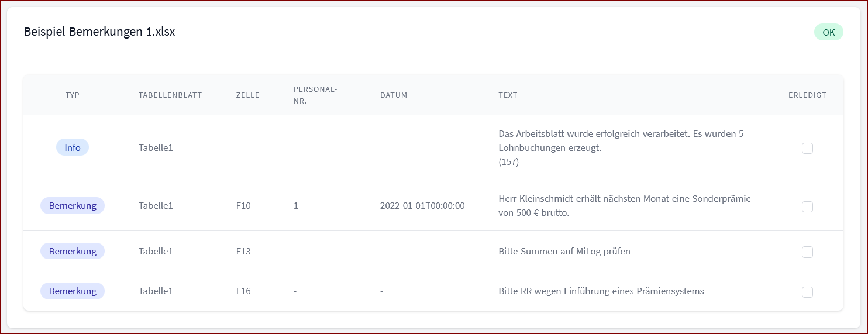The height and width of the screenshot is (334, 868).
Task: Click the file title Beispiel Bemerkungen 1.xlsx
Action: pos(99,32)
